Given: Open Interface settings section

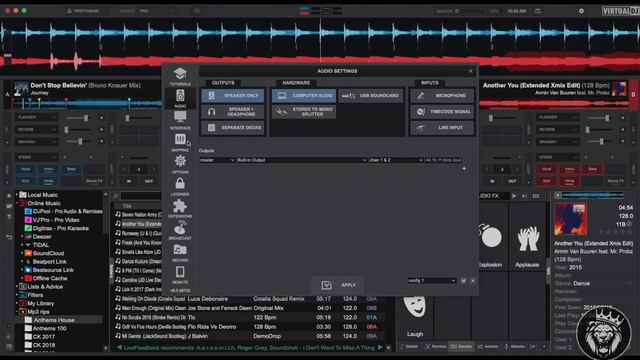Looking at the screenshot, I should tap(180, 121).
